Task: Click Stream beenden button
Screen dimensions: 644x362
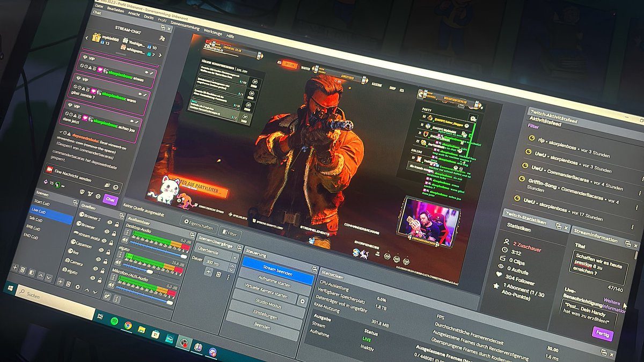Action: [277, 270]
